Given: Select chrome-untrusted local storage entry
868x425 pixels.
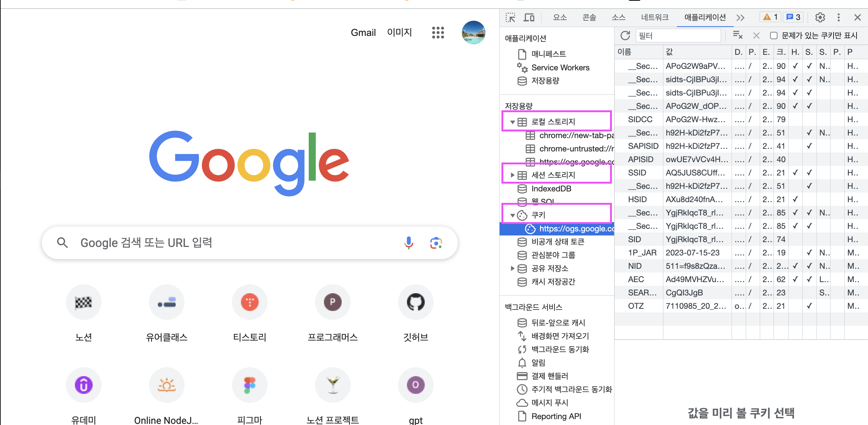Looking at the screenshot, I should tap(570, 149).
